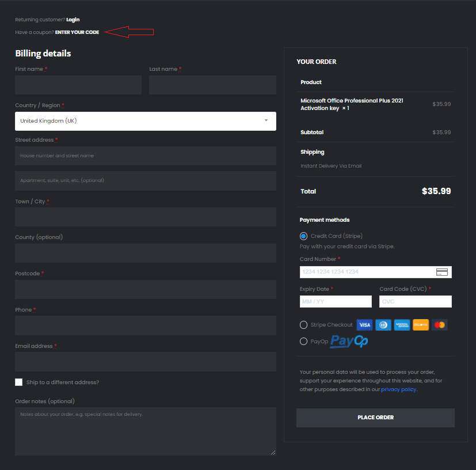Image resolution: width=476 pixels, height=470 pixels.
Task: Click the Discover card logo
Action: (421, 325)
